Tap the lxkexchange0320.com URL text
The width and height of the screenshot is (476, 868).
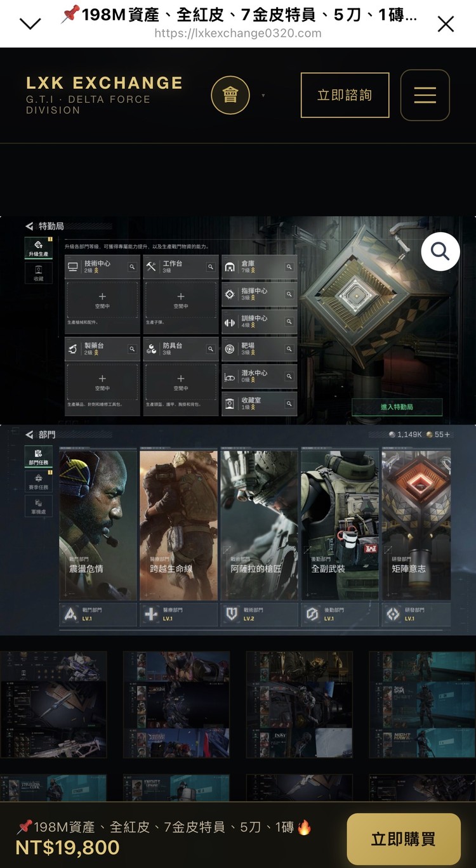(x=238, y=33)
